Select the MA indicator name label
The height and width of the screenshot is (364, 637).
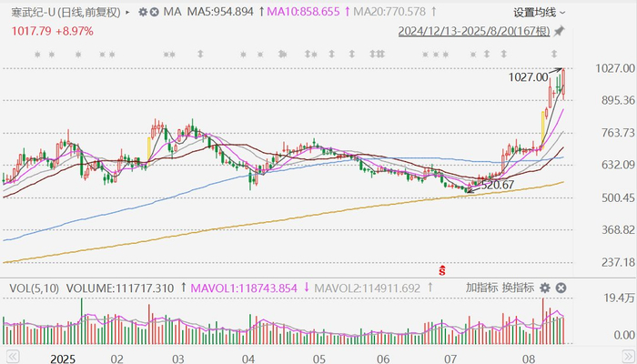pos(172,12)
